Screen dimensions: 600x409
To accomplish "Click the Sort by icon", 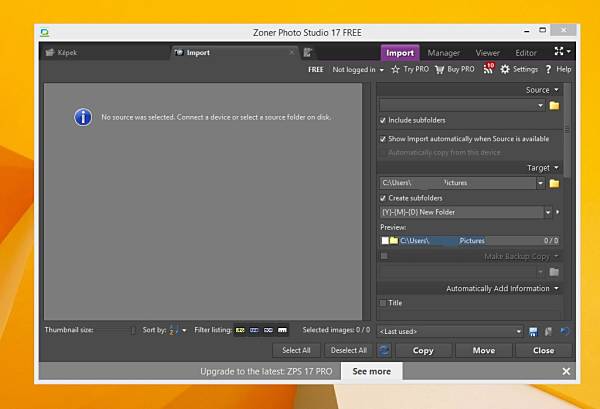I will [x=174, y=330].
